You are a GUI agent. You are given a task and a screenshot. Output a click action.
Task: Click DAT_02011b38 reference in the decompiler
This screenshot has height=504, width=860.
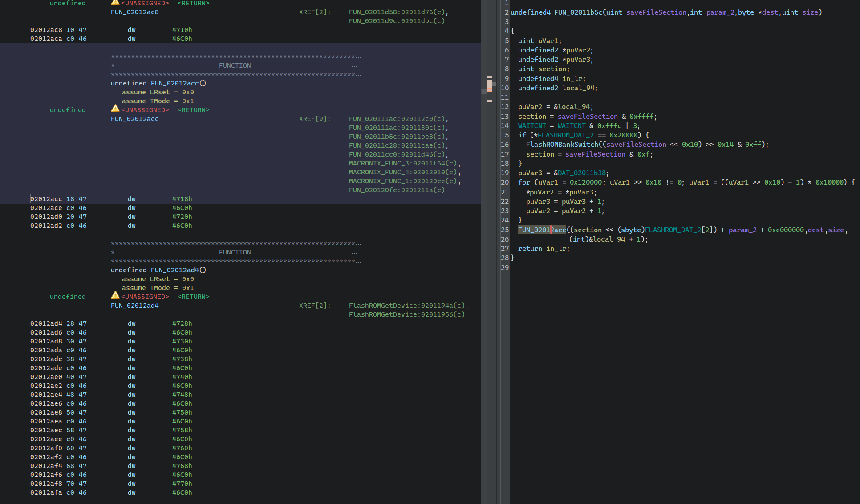[582, 173]
